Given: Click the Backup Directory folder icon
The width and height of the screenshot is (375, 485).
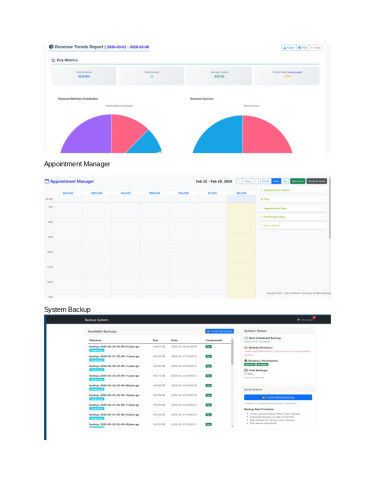Looking at the screenshot, I should [x=246, y=348].
